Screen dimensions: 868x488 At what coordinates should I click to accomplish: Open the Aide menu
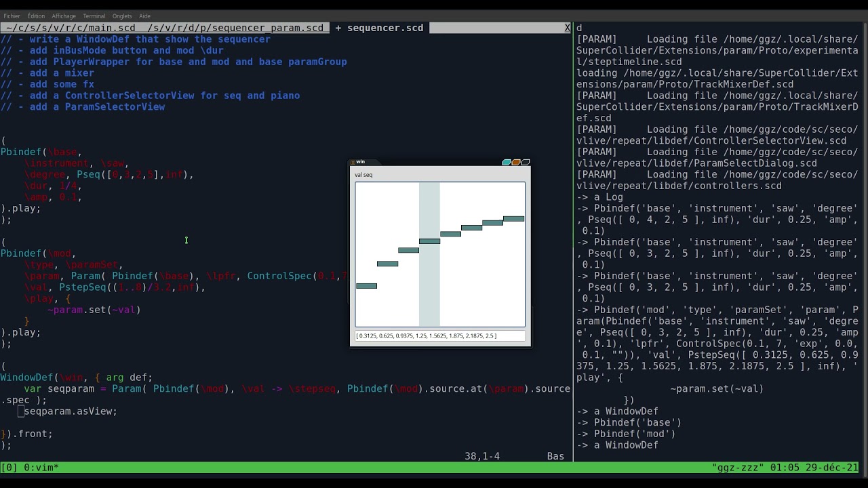144,16
